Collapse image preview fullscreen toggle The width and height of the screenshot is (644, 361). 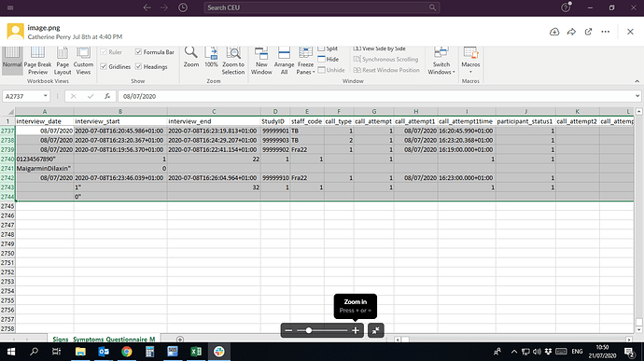(x=376, y=330)
